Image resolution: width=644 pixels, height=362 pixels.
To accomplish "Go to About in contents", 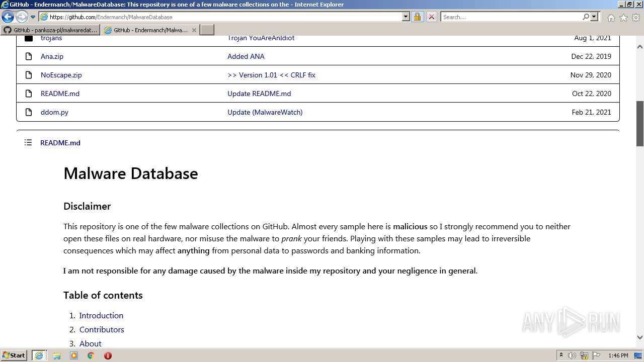I will [x=91, y=343].
